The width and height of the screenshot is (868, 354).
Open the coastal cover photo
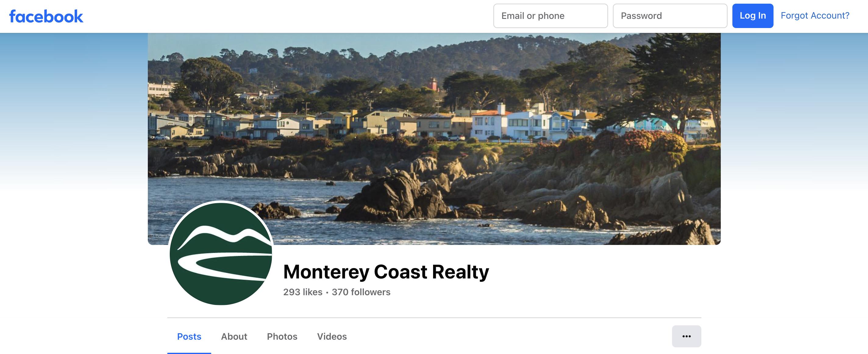[434, 139]
